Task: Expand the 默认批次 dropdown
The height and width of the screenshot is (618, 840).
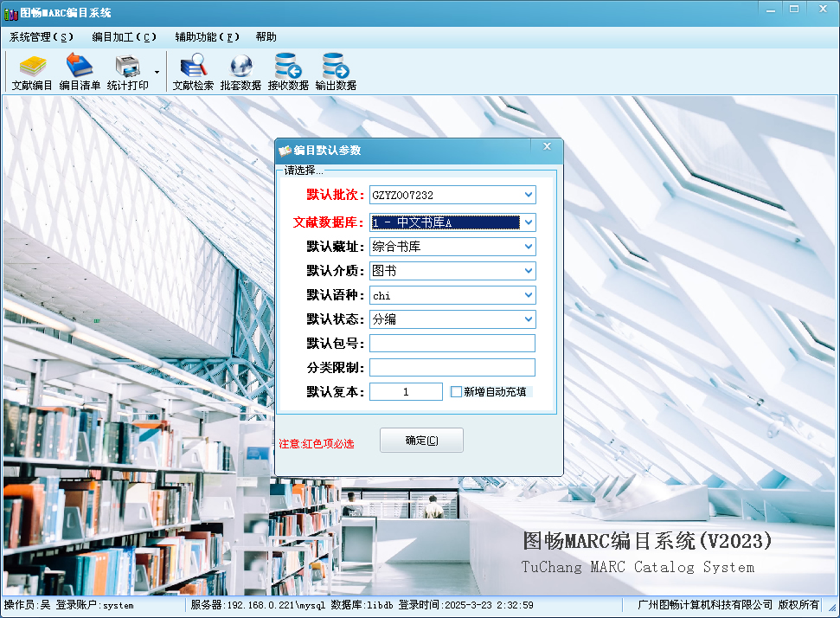Action: (x=529, y=195)
